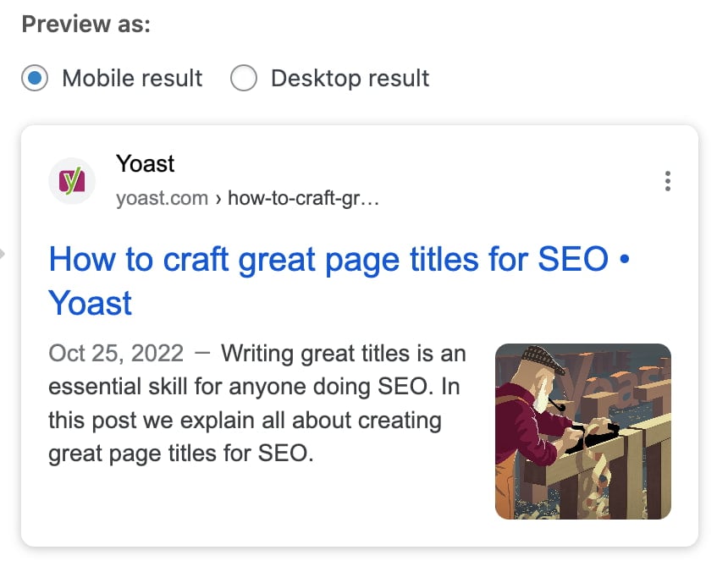Select the Mobile result radio button
Image resolution: width=728 pixels, height=572 pixels.
(35, 79)
